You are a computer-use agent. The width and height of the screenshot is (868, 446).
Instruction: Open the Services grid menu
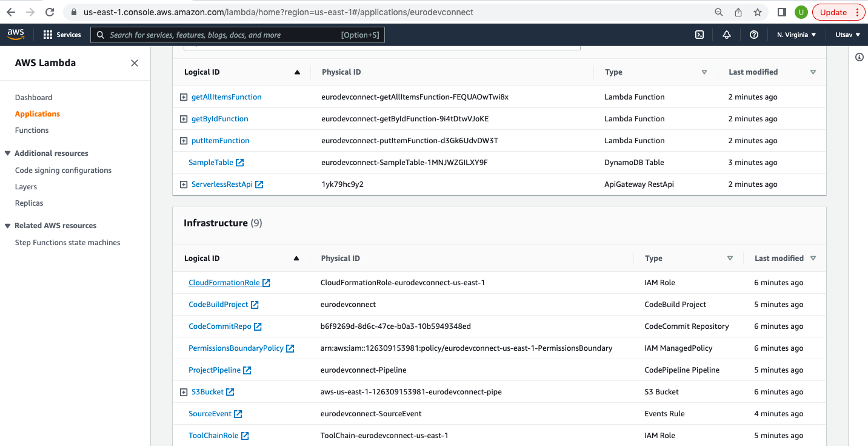[62, 35]
